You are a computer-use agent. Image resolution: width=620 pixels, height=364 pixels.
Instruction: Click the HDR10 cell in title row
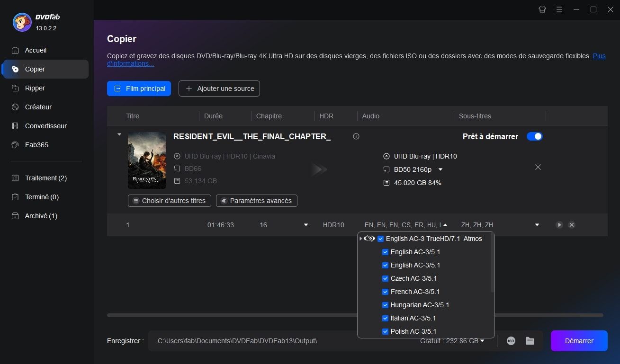(333, 225)
